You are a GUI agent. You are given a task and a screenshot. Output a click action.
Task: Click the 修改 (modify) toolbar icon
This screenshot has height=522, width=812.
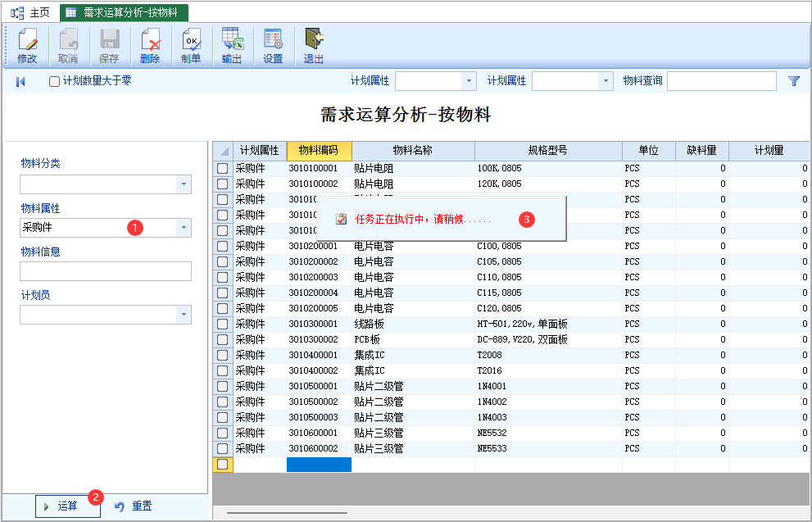point(27,46)
